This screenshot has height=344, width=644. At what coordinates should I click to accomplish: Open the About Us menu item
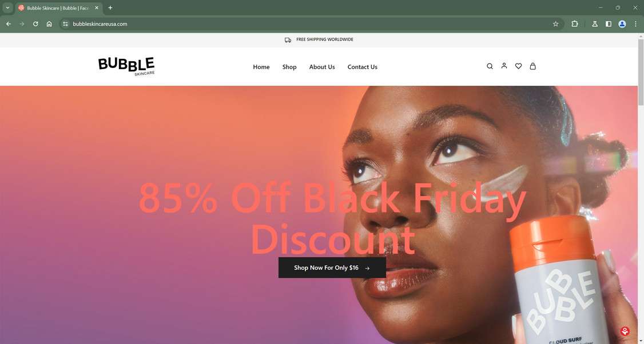coord(322,67)
